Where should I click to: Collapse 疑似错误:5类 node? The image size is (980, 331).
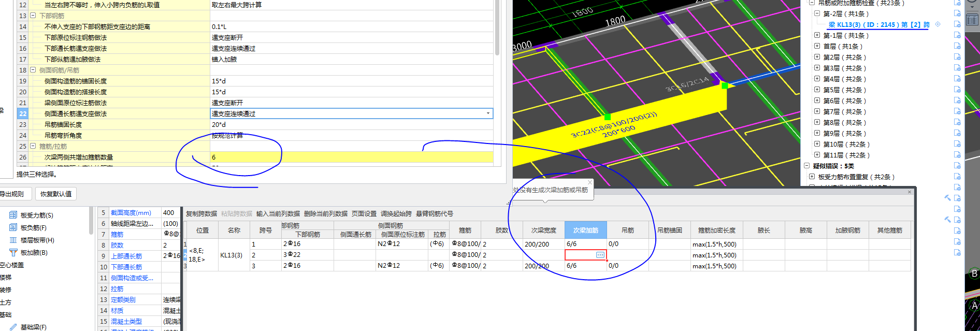point(806,166)
